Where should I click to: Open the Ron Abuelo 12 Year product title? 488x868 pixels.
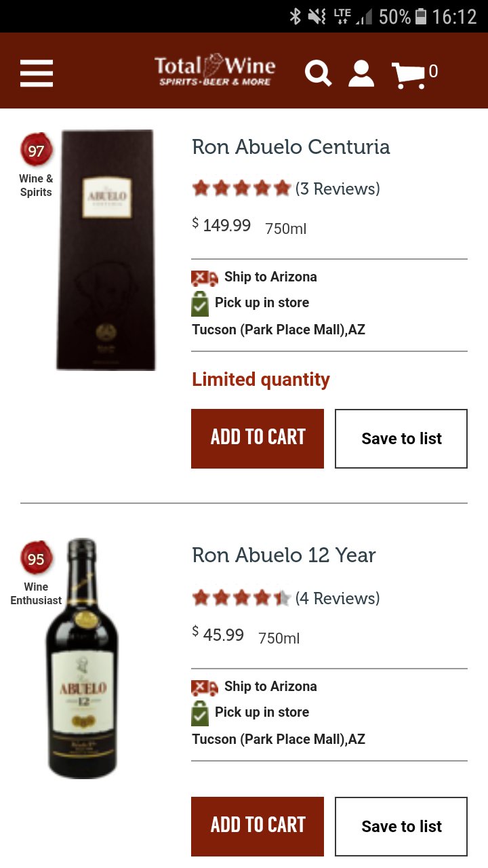284,555
